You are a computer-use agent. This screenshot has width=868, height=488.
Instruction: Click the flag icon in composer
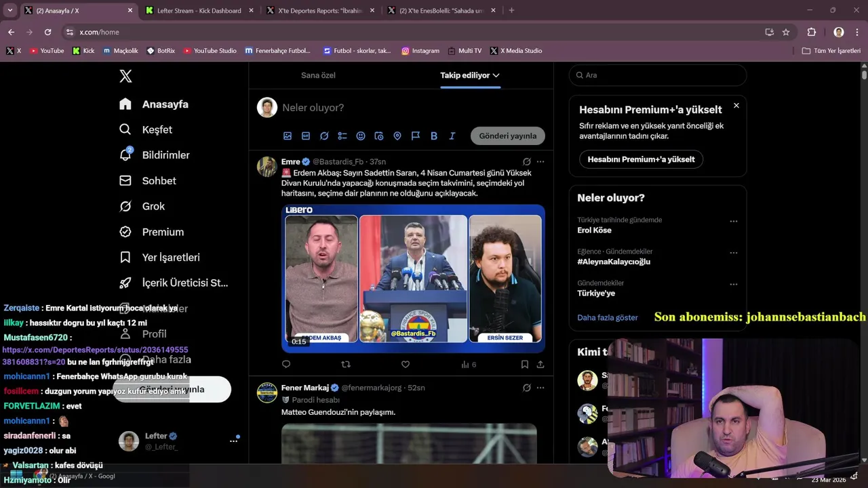coord(416,136)
